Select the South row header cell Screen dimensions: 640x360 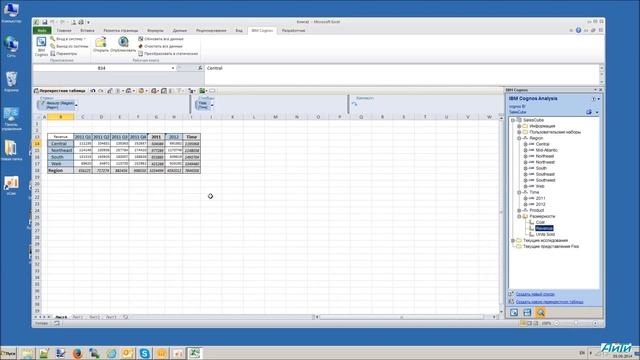click(60, 157)
